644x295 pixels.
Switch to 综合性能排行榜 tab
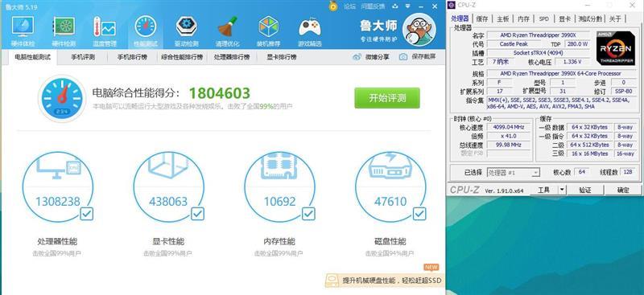182,57
